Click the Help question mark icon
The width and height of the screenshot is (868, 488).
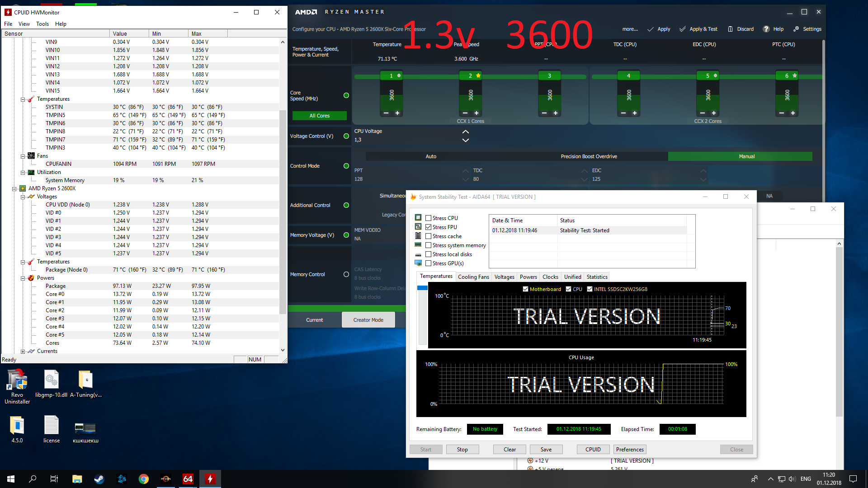click(766, 29)
